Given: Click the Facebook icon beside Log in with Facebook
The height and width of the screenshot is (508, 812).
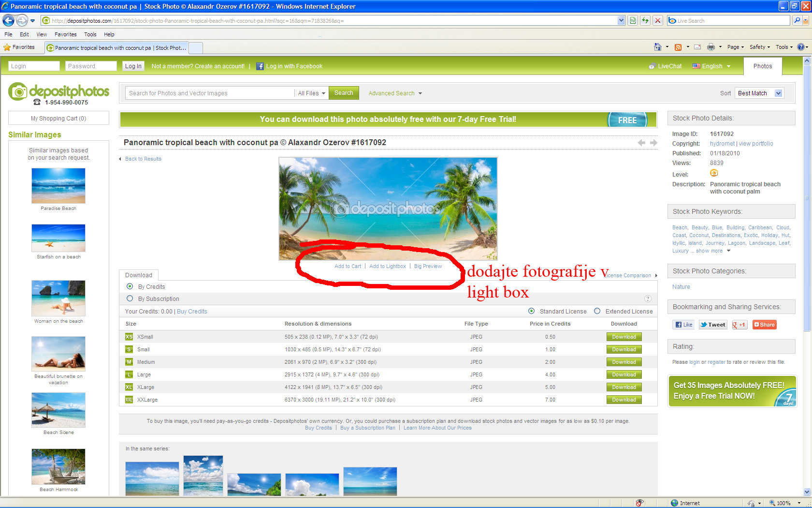Looking at the screenshot, I should tap(260, 66).
